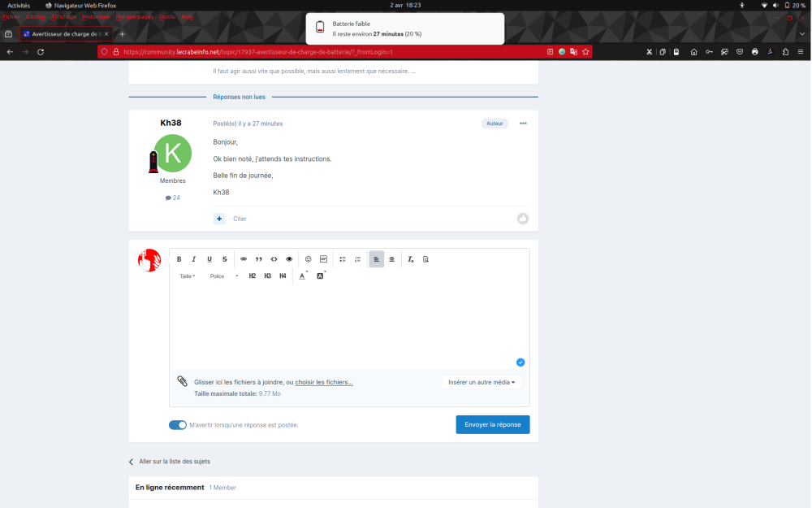Click the address bar URL
The height and width of the screenshot is (508, 812).
(258, 52)
